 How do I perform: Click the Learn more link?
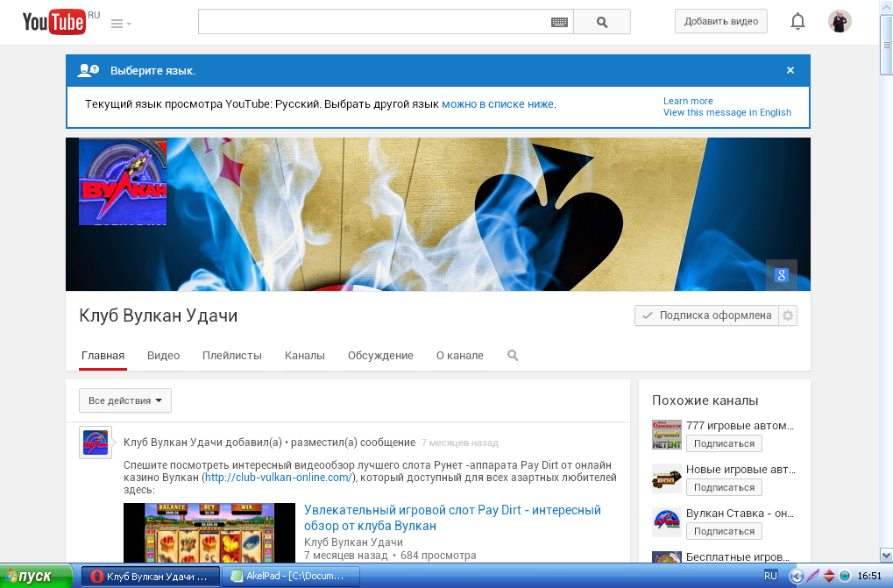tap(688, 101)
